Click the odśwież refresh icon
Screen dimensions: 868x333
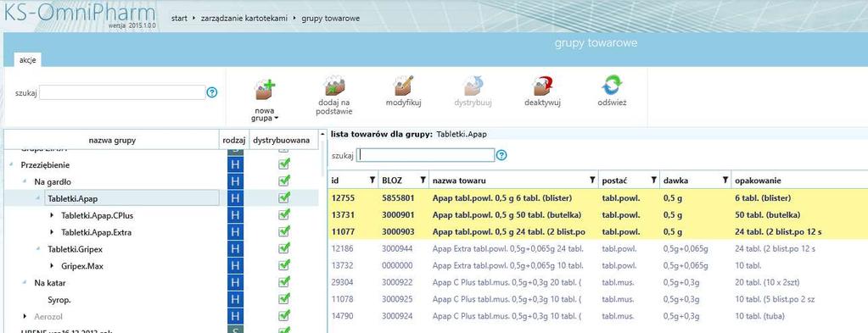click(612, 86)
